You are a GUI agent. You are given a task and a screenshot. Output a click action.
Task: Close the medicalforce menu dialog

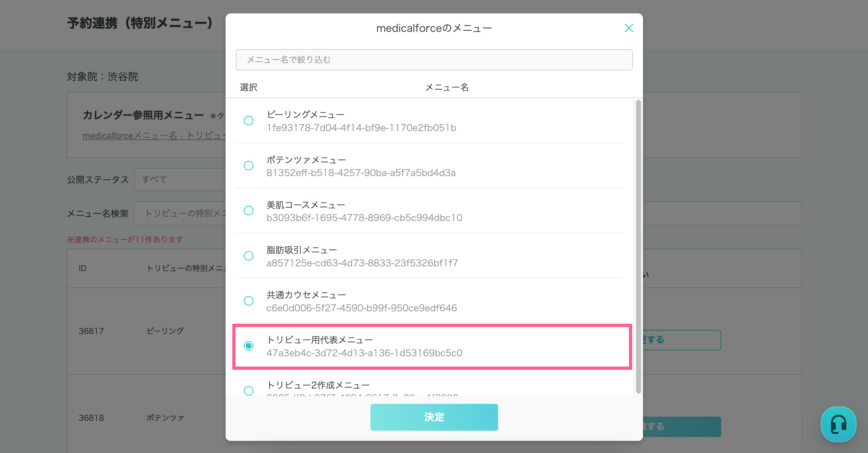pyautogui.click(x=628, y=28)
